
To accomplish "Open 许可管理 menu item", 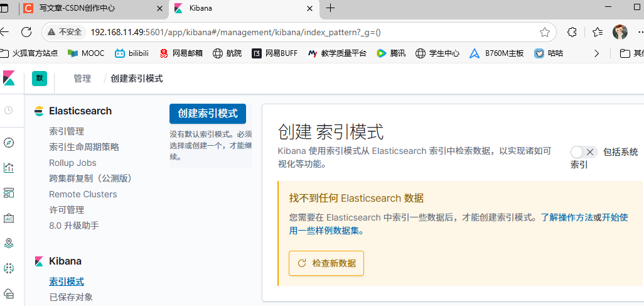I will pos(67,210).
